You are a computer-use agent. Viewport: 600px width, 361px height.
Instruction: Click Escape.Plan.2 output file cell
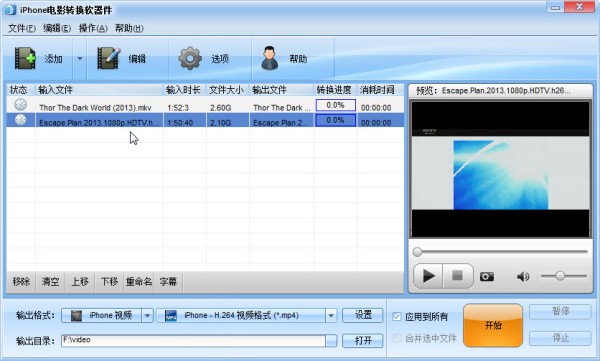[281, 123]
